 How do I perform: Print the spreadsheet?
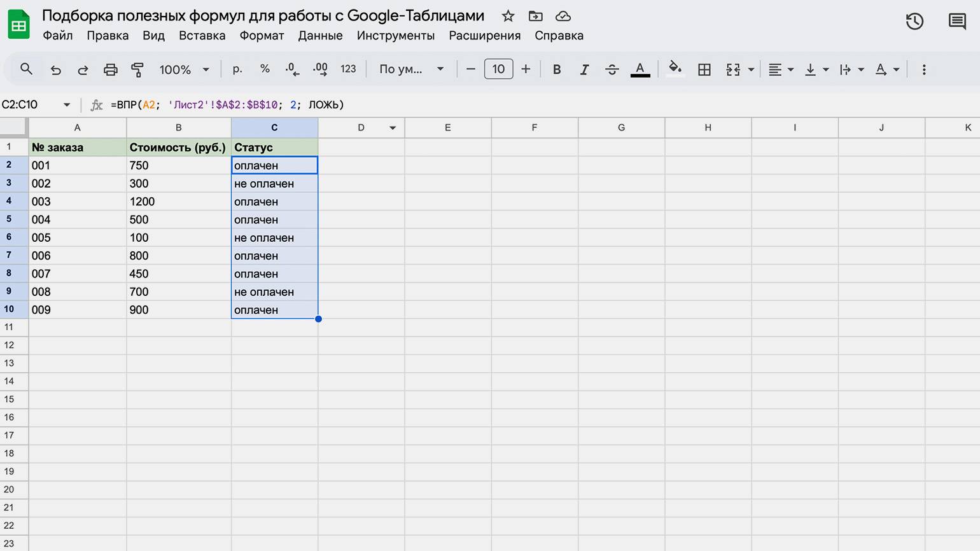[x=111, y=69]
